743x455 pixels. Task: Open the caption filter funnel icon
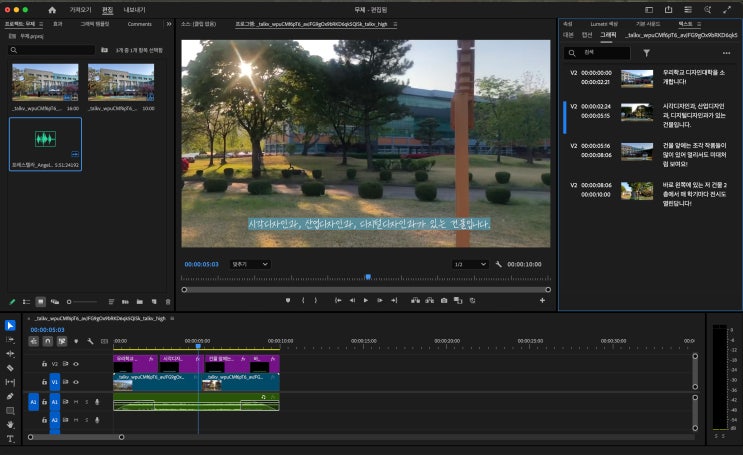point(646,53)
